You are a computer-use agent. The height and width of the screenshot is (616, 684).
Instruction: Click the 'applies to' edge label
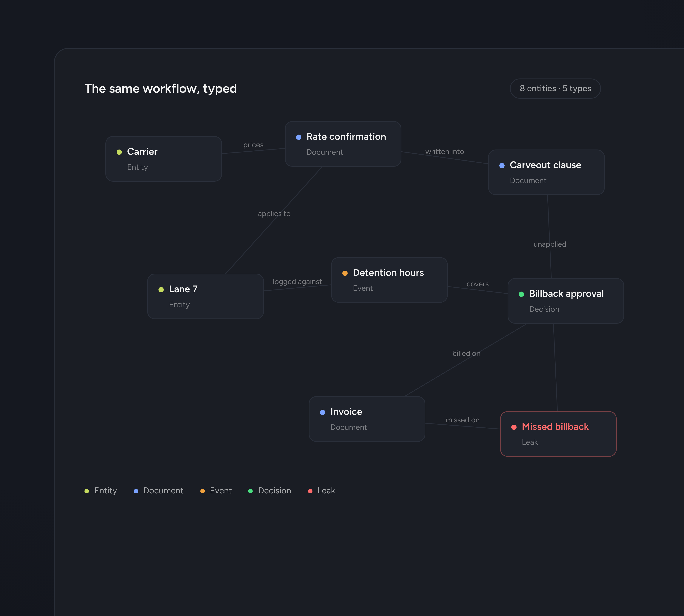(274, 214)
